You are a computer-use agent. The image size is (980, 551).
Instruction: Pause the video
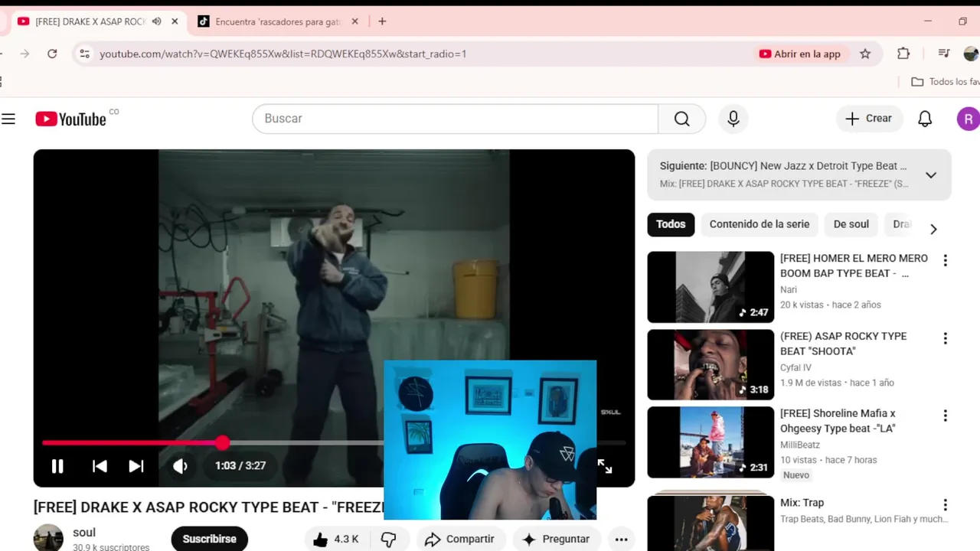(x=57, y=466)
